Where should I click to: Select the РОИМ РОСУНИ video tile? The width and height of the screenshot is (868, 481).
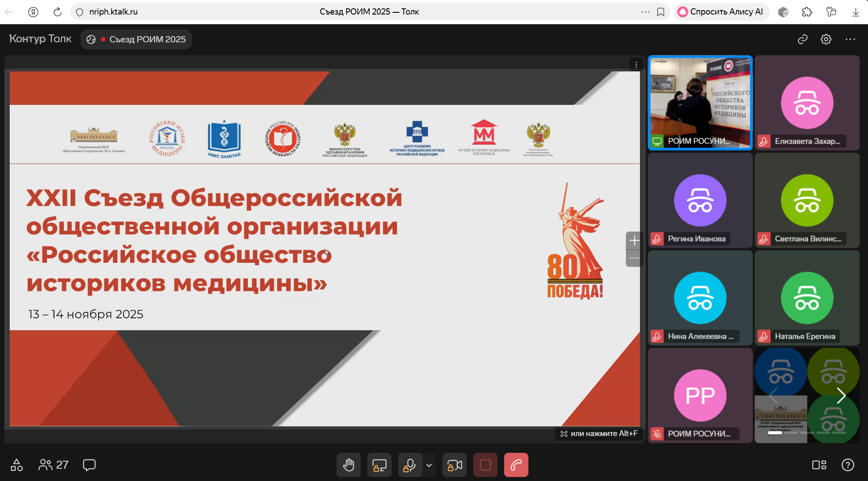coord(700,103)
